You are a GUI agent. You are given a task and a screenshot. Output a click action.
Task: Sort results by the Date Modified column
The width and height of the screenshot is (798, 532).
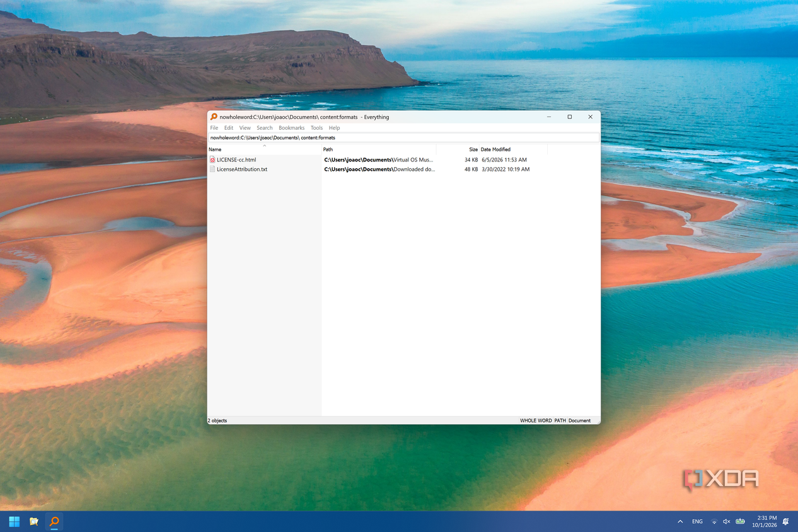click(x=513, y=149)
